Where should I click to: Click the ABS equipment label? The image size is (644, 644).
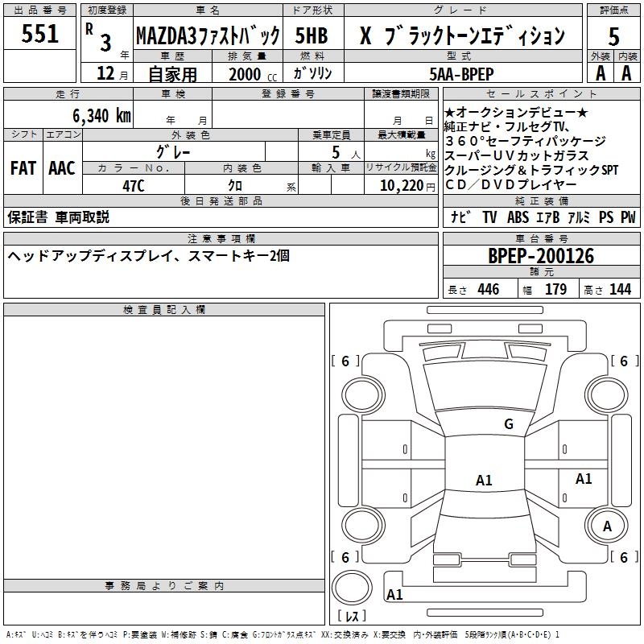point(518,217)
